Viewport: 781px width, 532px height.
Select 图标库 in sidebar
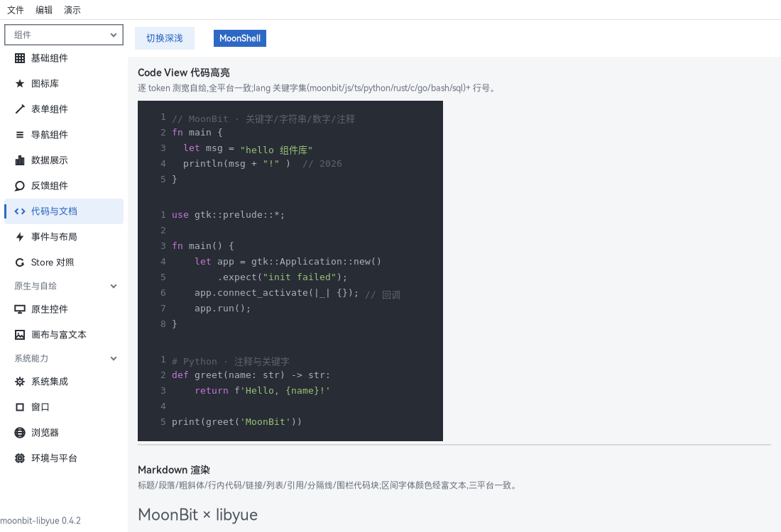coord(64,84)
